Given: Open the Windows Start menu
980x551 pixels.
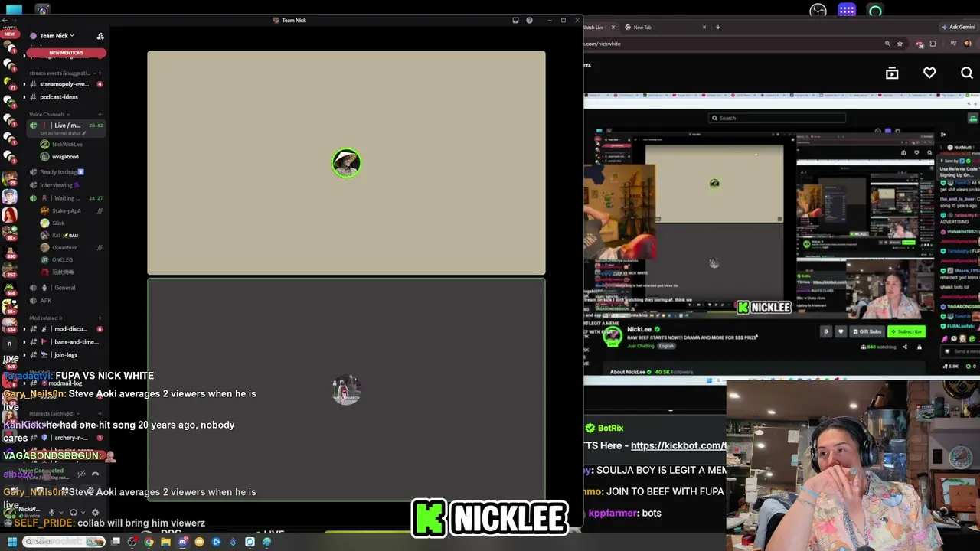Looking at the screenshot, I should pyautogui.click(x=12, y=542).
